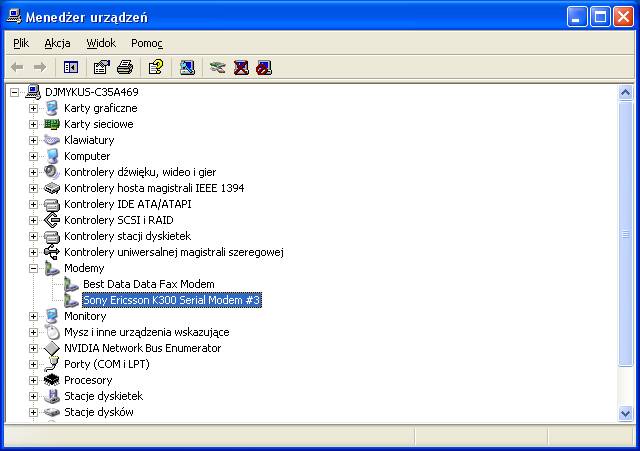Maximize the Menedżer urządzeń window
Image resolution: width=640 pixels, height=451 pixels.
click(600, 17)
